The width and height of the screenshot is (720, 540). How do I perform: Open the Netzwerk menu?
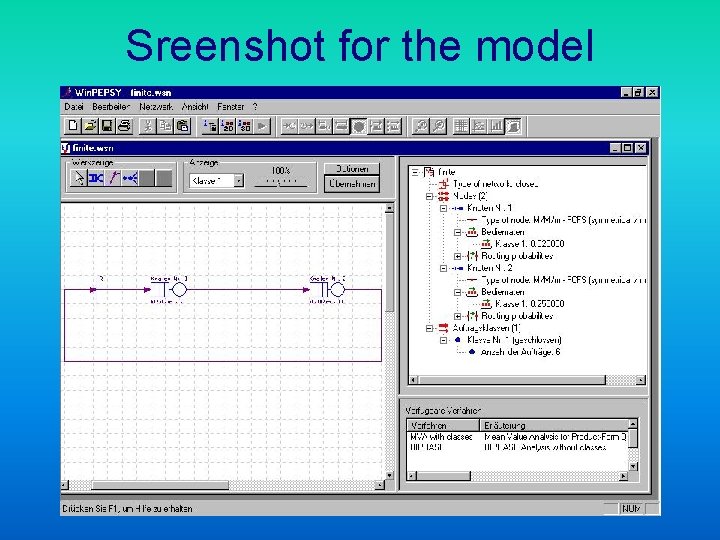156,107
